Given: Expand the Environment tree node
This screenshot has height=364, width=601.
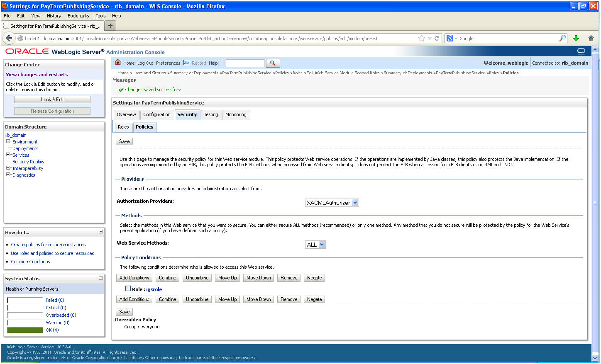Looking at the screenshot, I should tap(8, 141).
